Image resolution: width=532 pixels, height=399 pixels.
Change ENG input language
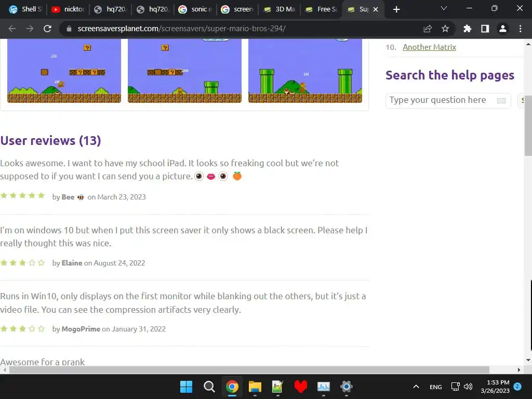click(436, 387)
